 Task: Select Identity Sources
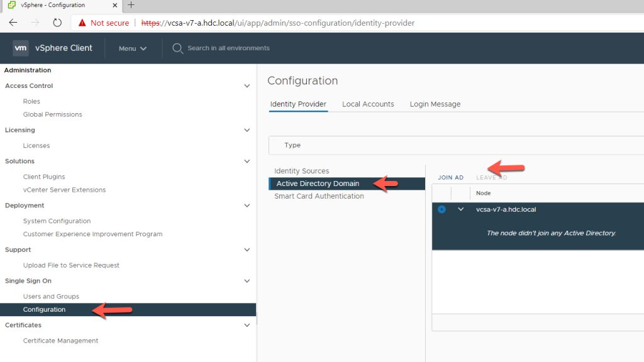pyautogui.click(x=301, y=171)
